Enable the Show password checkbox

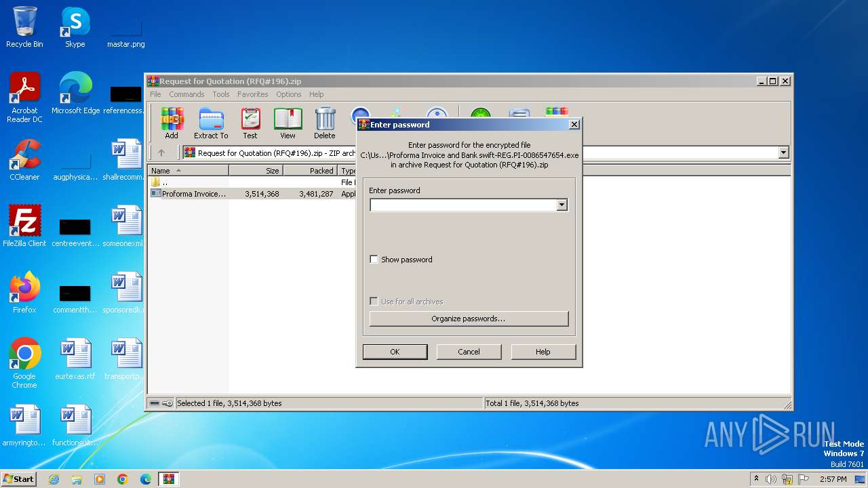374,260
